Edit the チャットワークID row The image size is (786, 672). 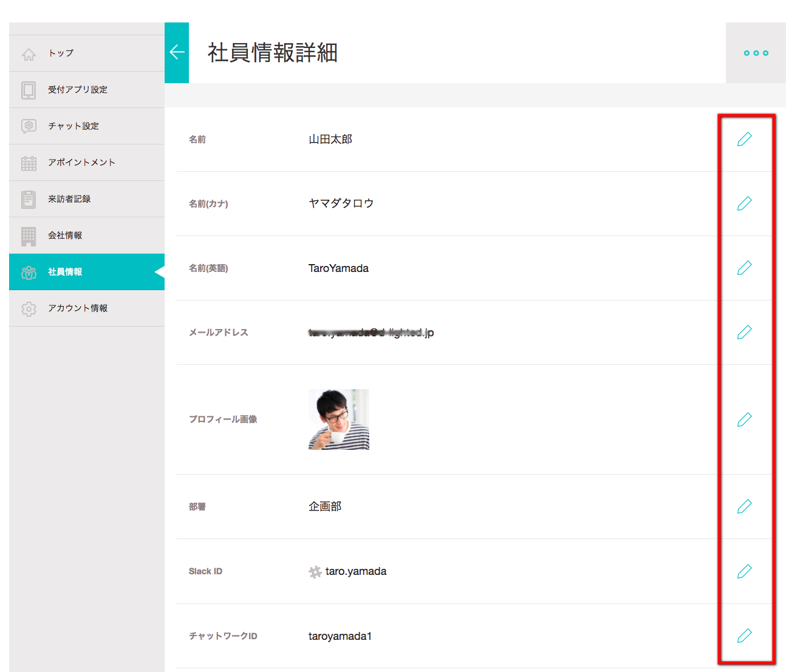tap(744, 636)
